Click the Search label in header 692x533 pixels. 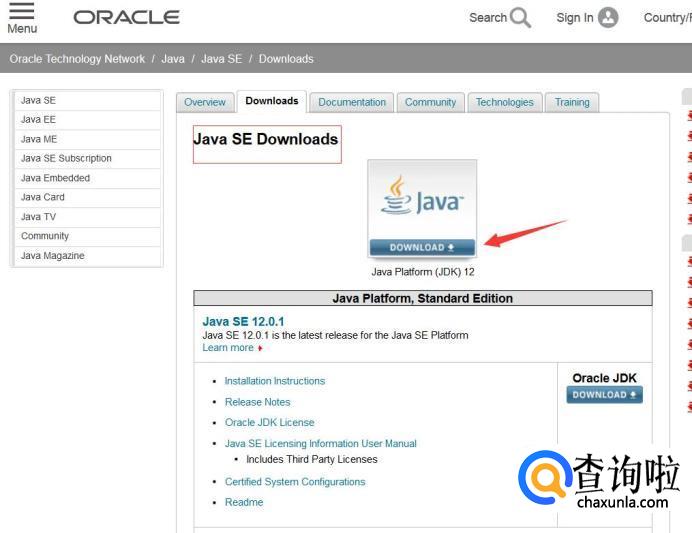(x=488, y=18)
